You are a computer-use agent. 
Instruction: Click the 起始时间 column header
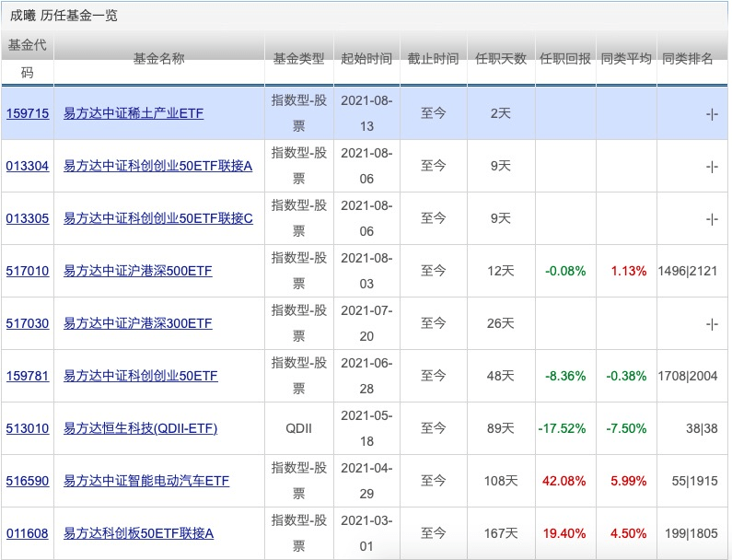pyautogui.click(x=366, y=59)
